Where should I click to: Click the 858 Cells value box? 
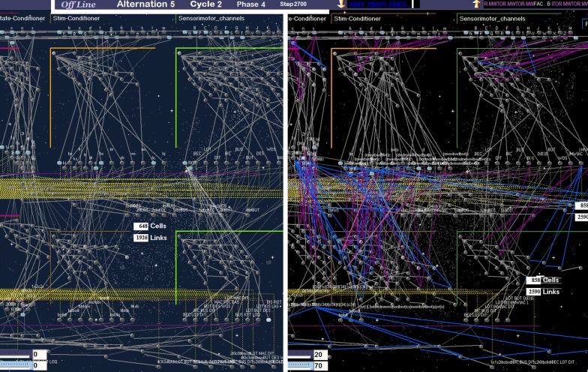click(x=534, y=280)
